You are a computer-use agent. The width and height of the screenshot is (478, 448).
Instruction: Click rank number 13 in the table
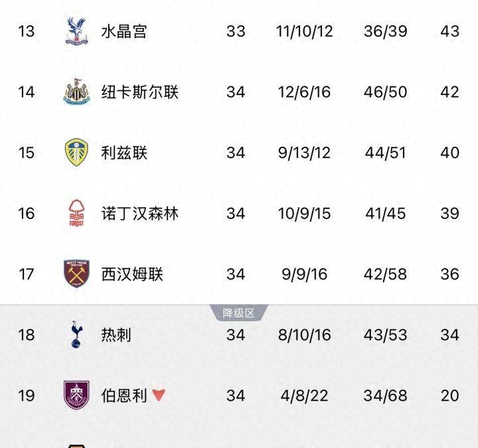(26, 31)
